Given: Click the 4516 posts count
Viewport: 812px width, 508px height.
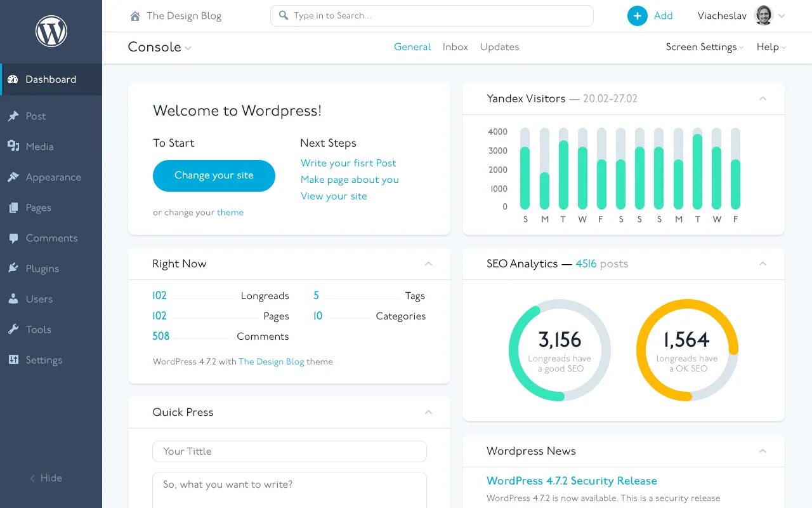Looking at the screenshot, I should 586,264.
